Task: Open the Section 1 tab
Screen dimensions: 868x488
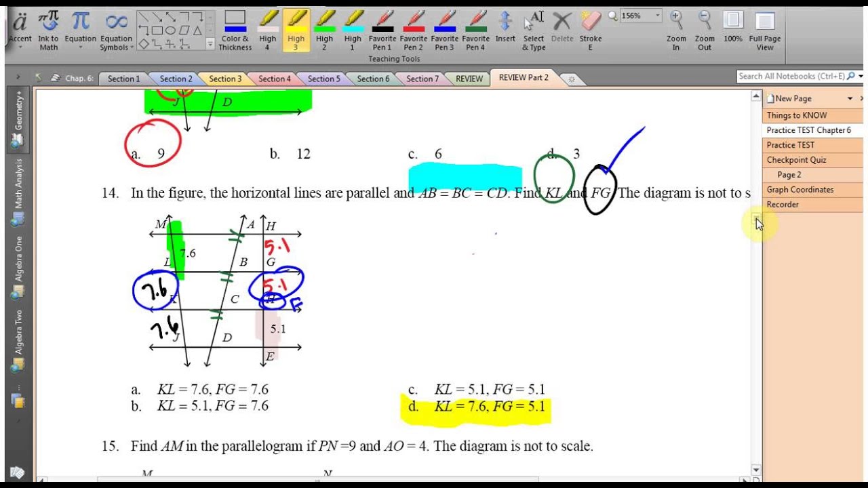Action: click(123, 79)
